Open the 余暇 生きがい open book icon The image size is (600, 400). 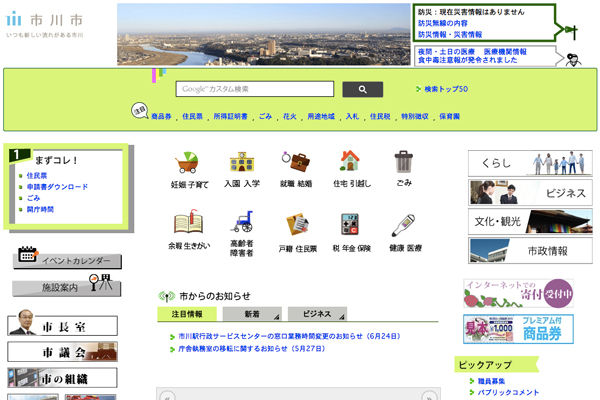click(188, 222)
